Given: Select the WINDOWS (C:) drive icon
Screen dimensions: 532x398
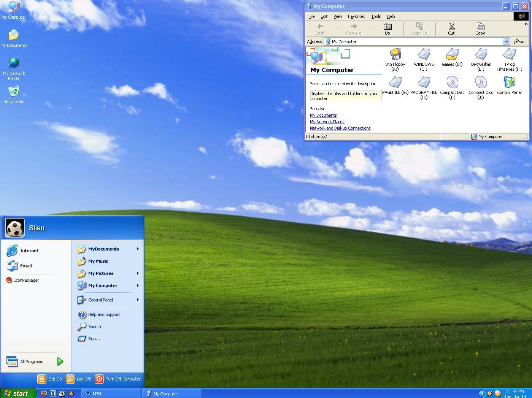Looking at the screenshot, I should [424, 54].
